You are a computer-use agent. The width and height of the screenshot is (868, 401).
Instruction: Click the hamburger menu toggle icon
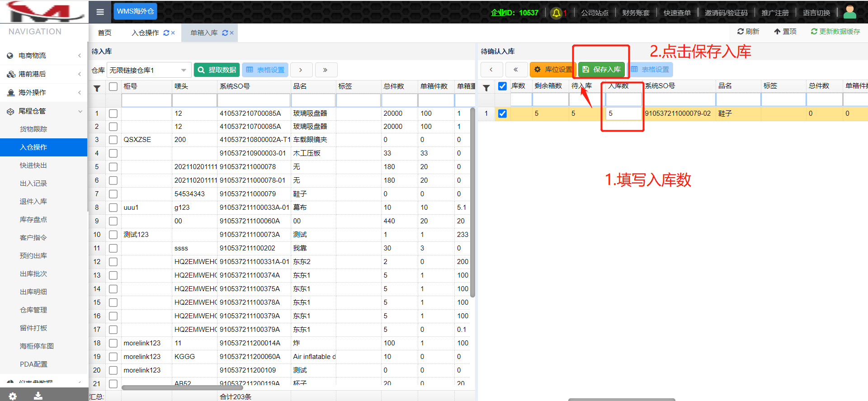point(100,12)
